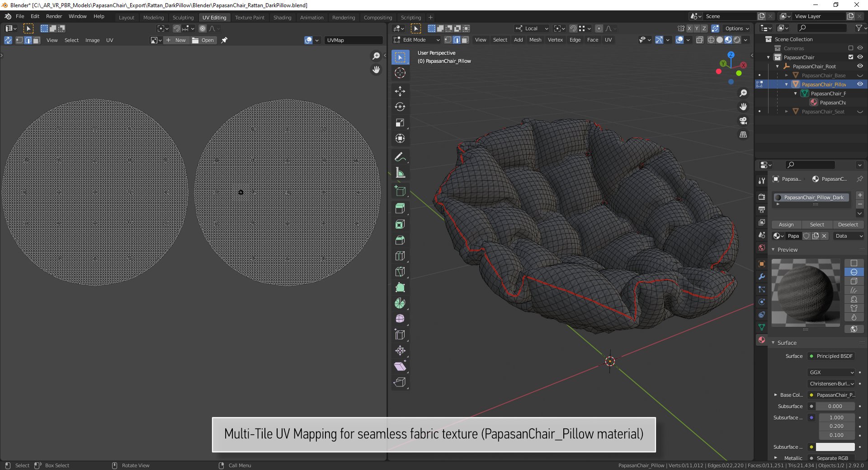The image size is (868, 470).
Task: Open the GGX distribution dropdown
Action: pos(831,372)
